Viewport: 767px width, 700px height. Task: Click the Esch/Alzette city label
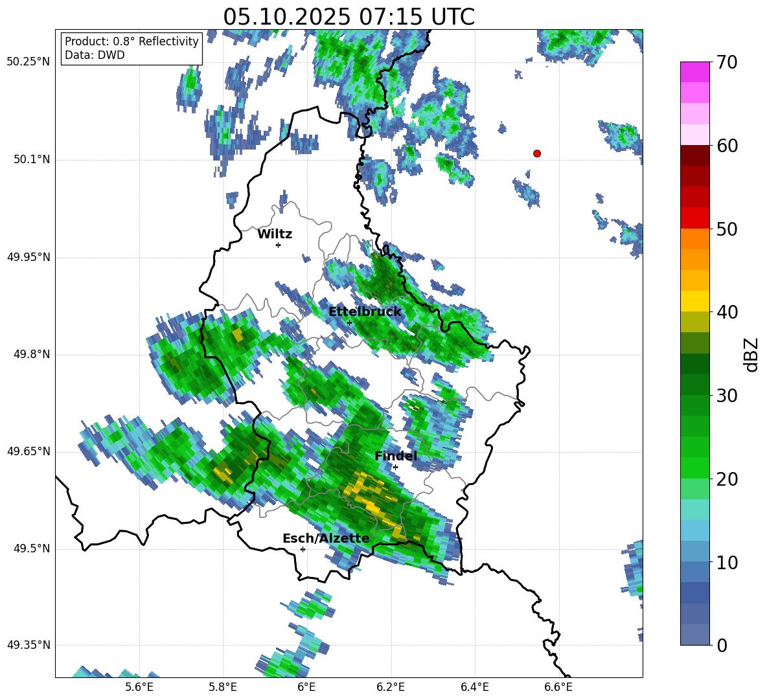(326, 538)
